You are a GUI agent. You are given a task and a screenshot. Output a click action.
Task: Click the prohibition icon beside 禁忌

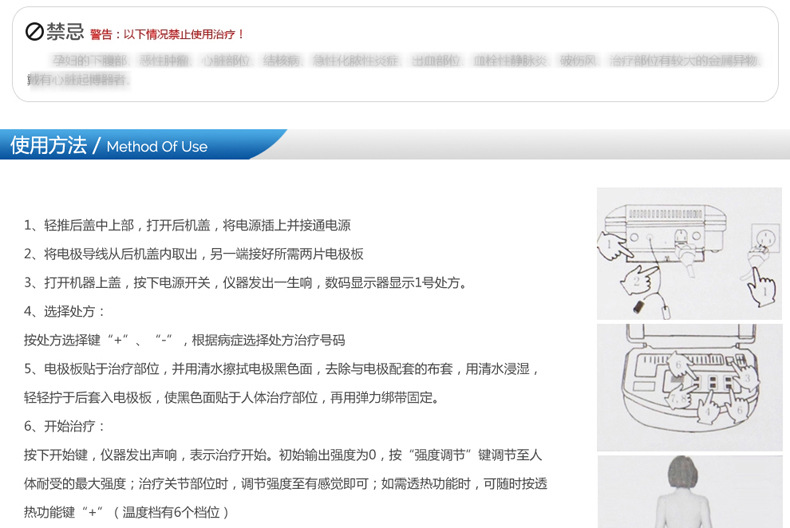pos(34,32)
